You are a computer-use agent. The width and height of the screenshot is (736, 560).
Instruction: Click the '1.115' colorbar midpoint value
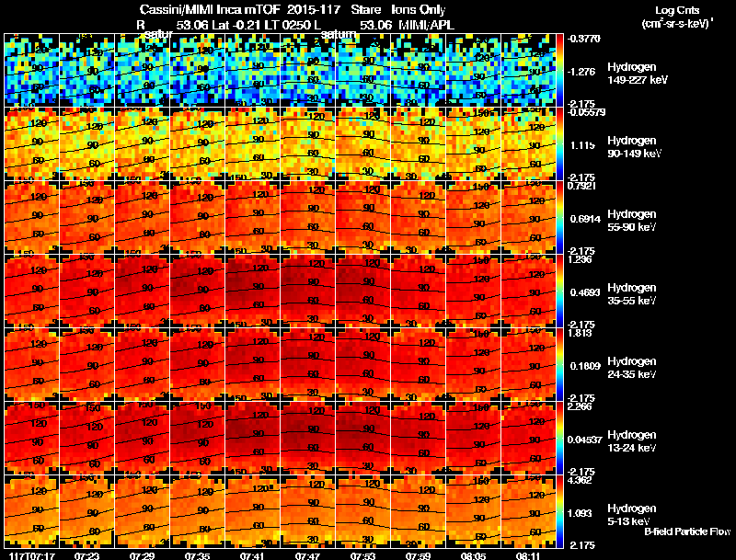tap(582, 145)
